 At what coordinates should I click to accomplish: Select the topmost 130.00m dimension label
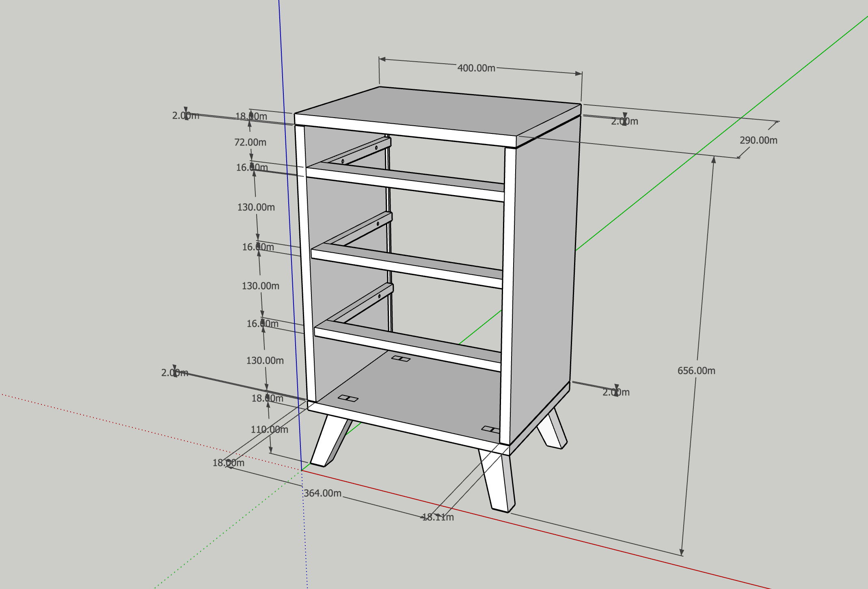point(256,207)
